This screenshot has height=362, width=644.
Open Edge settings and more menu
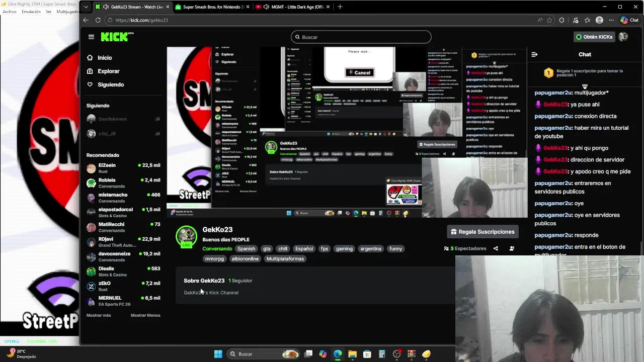coord(611,20)
